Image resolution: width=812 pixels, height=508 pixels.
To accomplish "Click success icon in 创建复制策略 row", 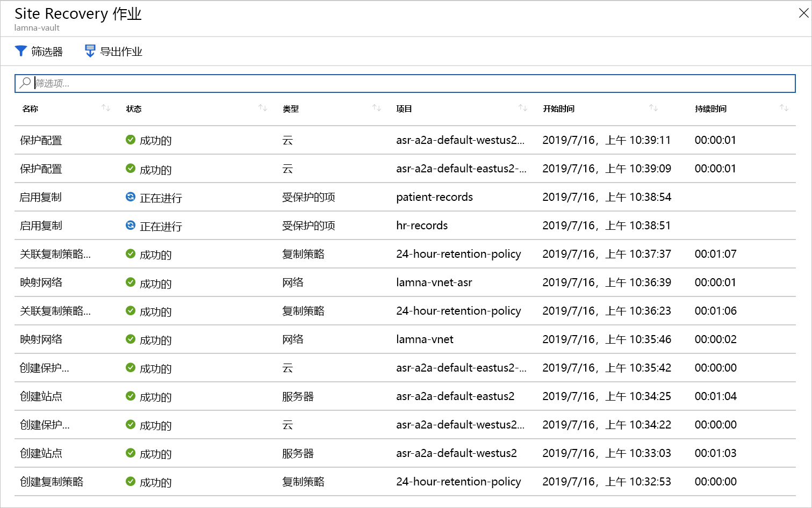I will tap(131, 481).
